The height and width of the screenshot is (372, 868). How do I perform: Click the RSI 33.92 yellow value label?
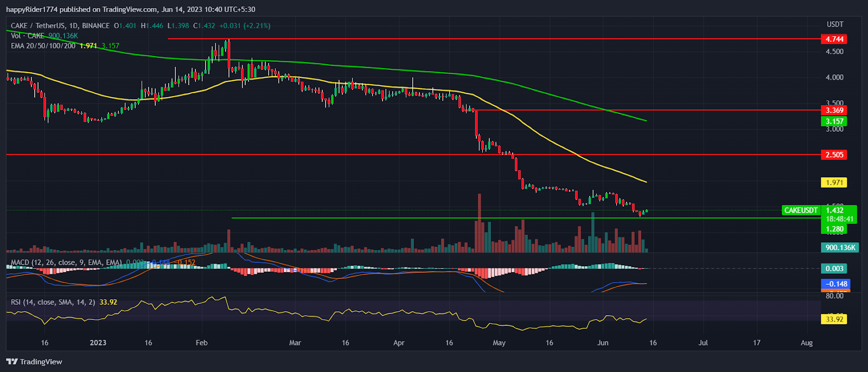[x=834, y=319]
